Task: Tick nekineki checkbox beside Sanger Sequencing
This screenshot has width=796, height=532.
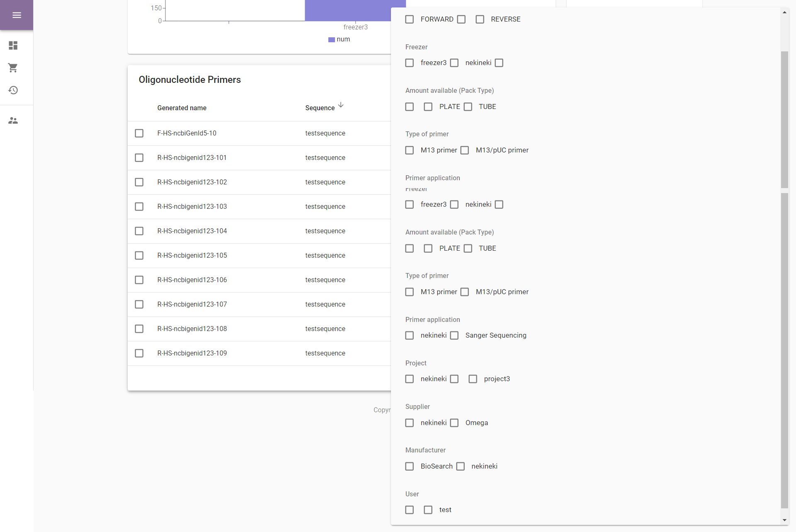Action: [x=410, y=336]
